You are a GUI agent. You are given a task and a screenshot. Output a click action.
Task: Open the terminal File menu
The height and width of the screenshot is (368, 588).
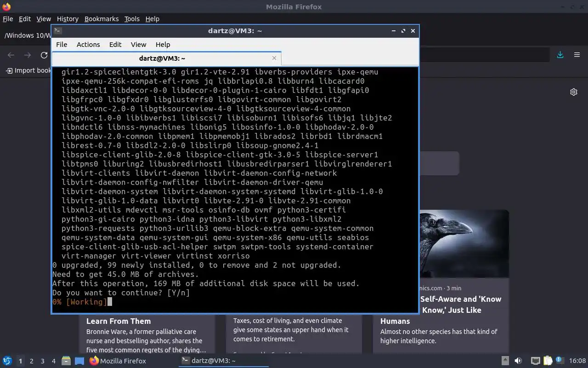click(62, 45)
